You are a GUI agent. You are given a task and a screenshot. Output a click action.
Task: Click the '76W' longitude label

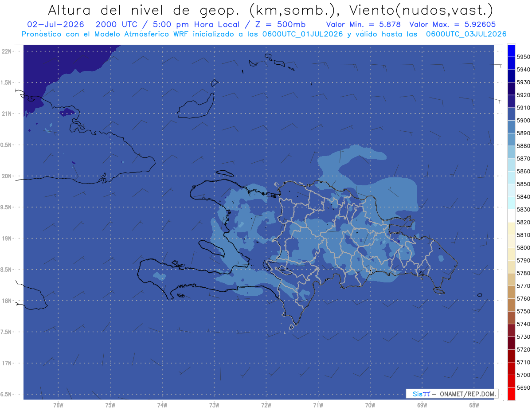tap(58, 405)
